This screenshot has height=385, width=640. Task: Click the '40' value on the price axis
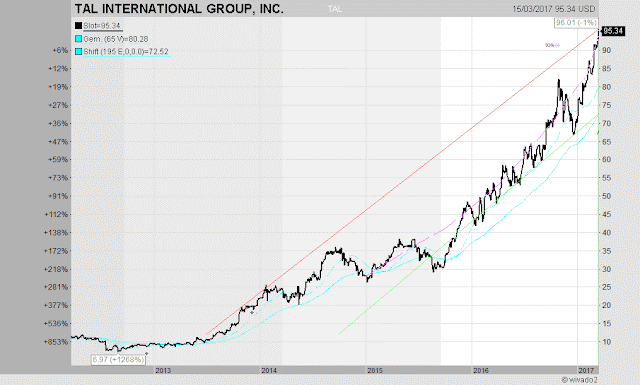tap(607, 233)
